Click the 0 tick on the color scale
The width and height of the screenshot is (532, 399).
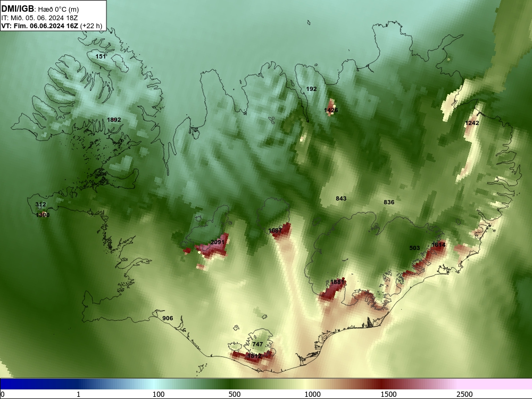[x=3, y=394]
